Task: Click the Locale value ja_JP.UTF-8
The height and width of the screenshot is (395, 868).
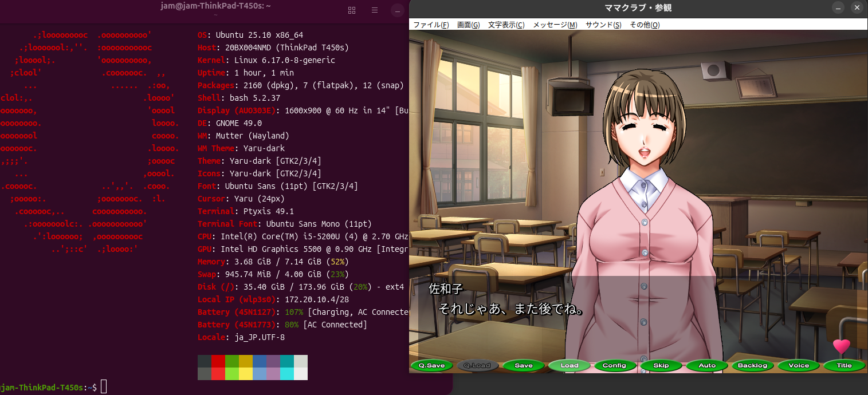Action: coord(260,337)
